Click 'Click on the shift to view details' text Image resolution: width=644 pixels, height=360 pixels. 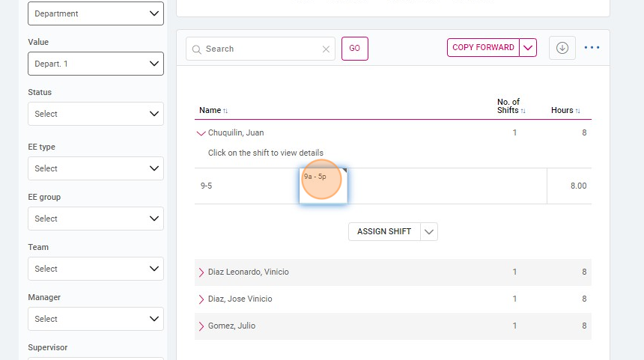[265, 153]
